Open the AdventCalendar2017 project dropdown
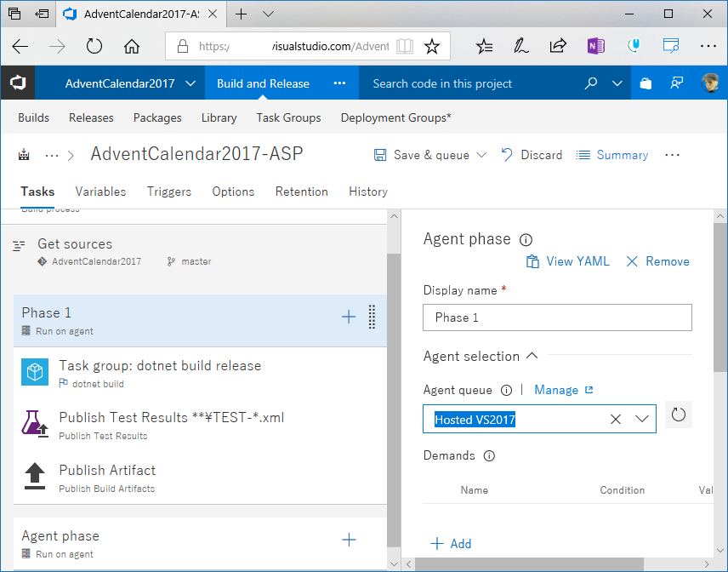Image resolution: width=728 pixels, height=572 pixels. tap(191, 83)
